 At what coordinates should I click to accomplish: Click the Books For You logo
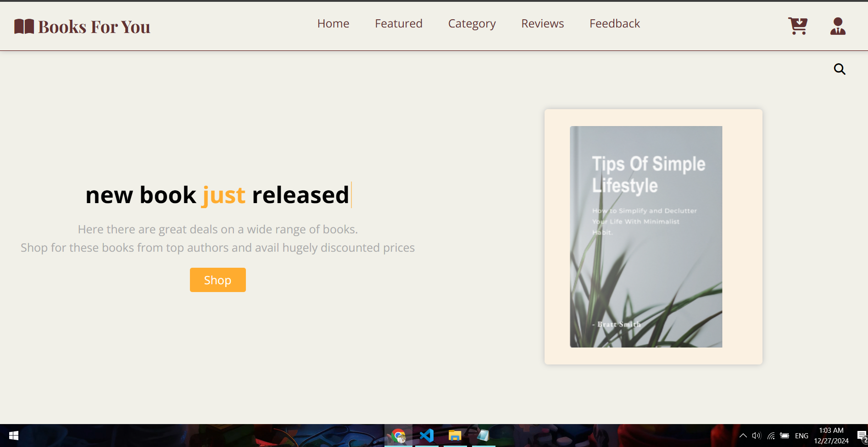(x=82, y=27)
